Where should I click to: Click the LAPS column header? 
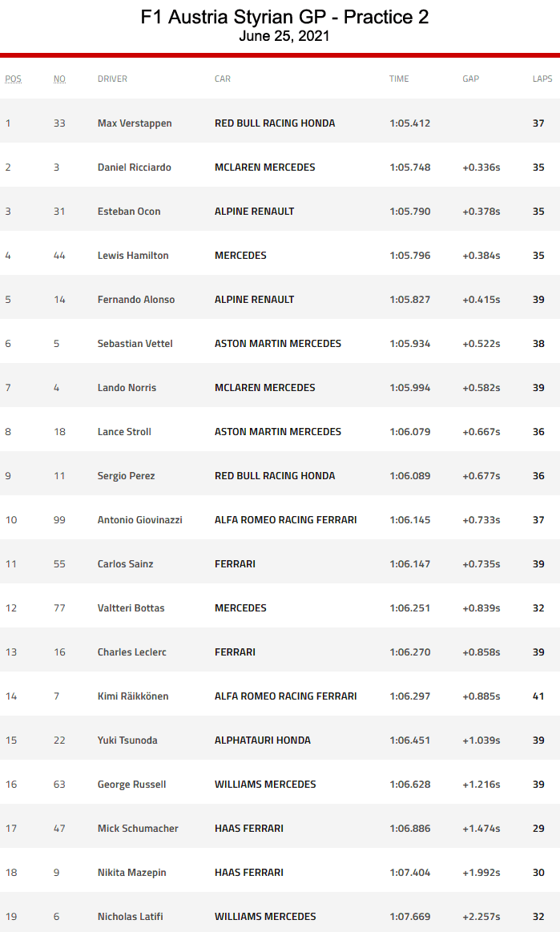(x=542, y=79)
